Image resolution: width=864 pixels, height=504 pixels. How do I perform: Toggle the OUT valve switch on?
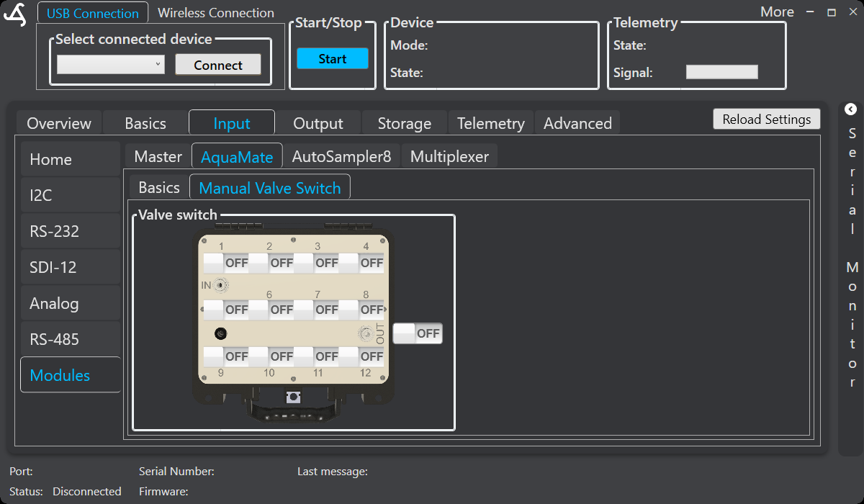pyautogui.click(x=418, y=333)
